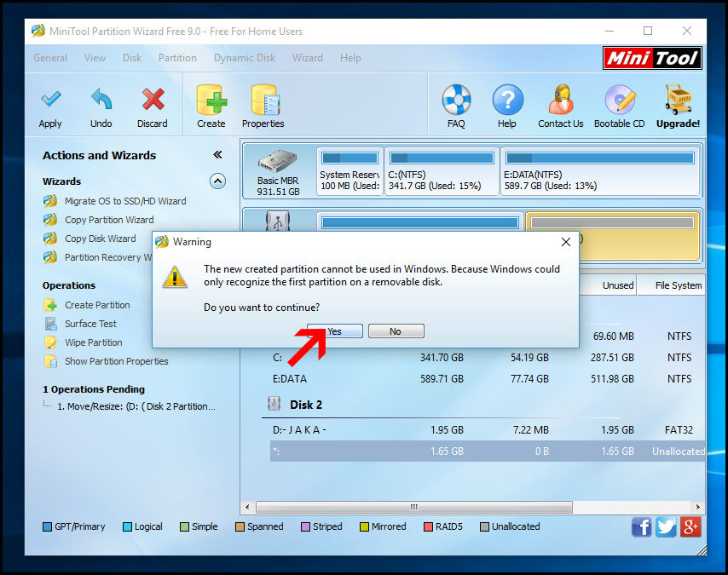The width and height of the screenshot is (728, 575).
Task: Click Show Partition Properties link
Action: 117,361
